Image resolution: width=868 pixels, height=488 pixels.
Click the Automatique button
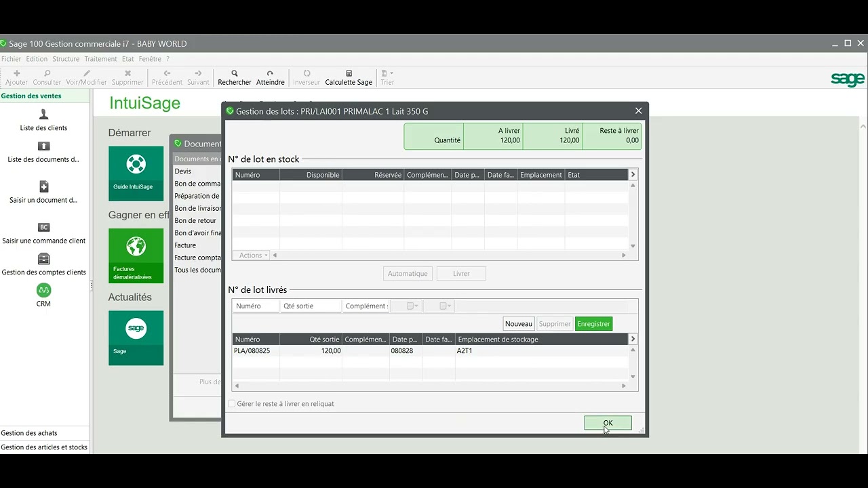408,274
